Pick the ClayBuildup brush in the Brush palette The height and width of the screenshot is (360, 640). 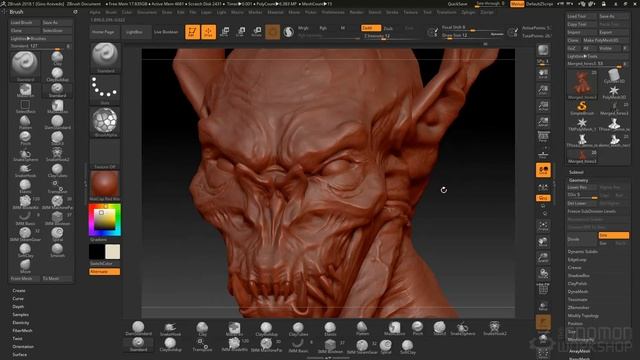pyautogui.click(x=57, y=74)
